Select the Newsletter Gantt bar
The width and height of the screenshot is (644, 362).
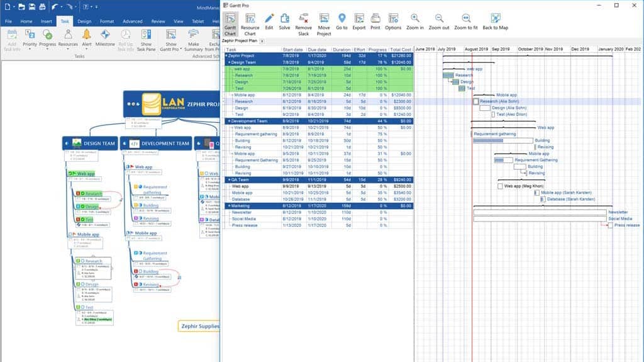click(x=540, y=212)
